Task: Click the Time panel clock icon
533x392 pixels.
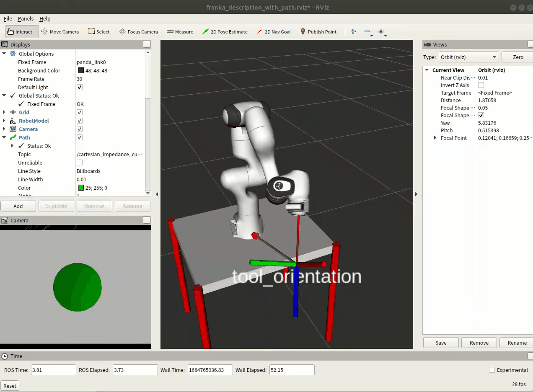Action: tap(5, 356)
